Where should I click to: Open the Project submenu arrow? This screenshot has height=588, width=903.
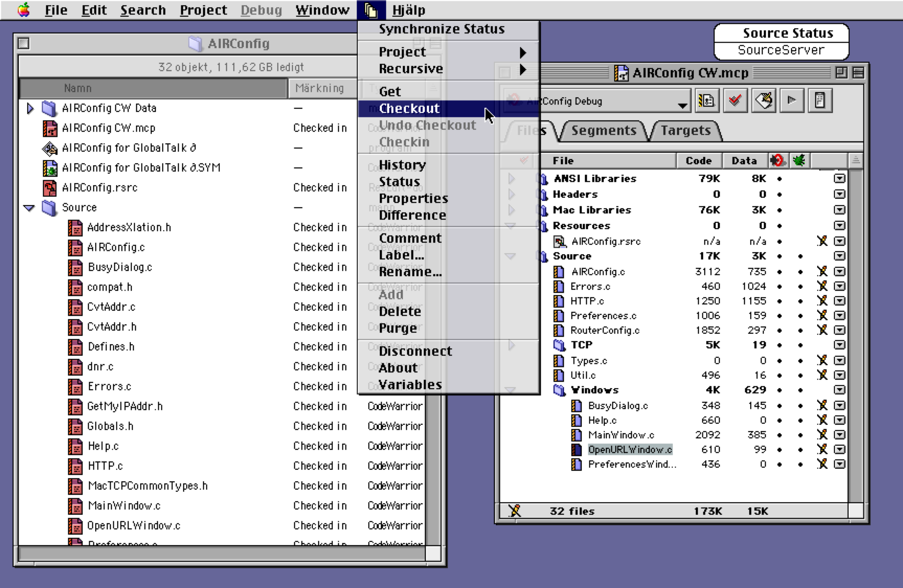(523, 52)
